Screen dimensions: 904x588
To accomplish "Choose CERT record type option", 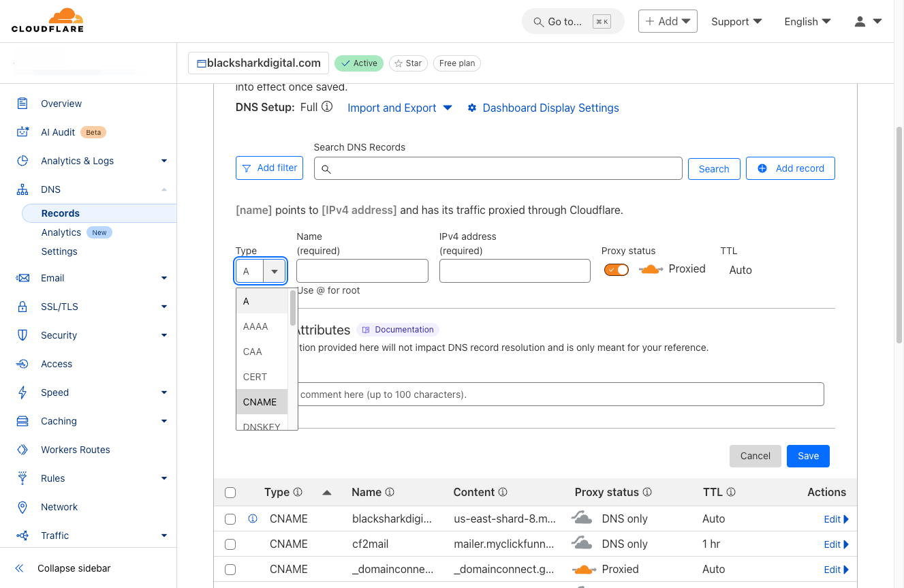I will [x=262, y=377].
